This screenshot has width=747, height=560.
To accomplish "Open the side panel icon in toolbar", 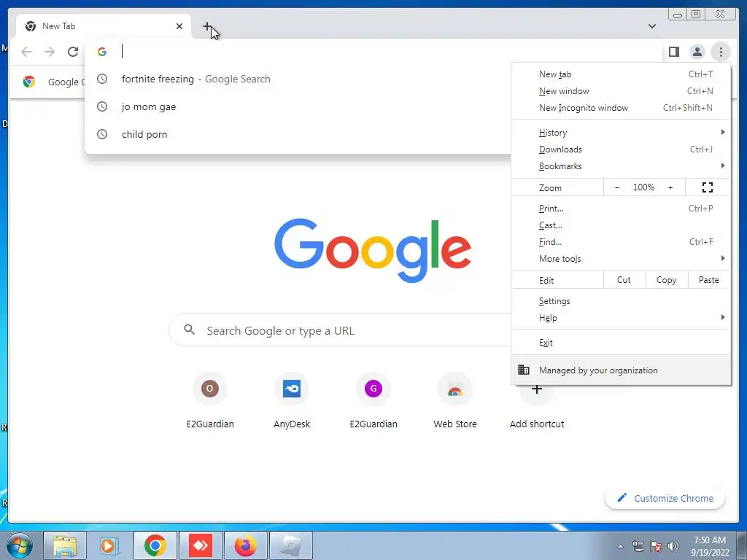I will (673, 52).
